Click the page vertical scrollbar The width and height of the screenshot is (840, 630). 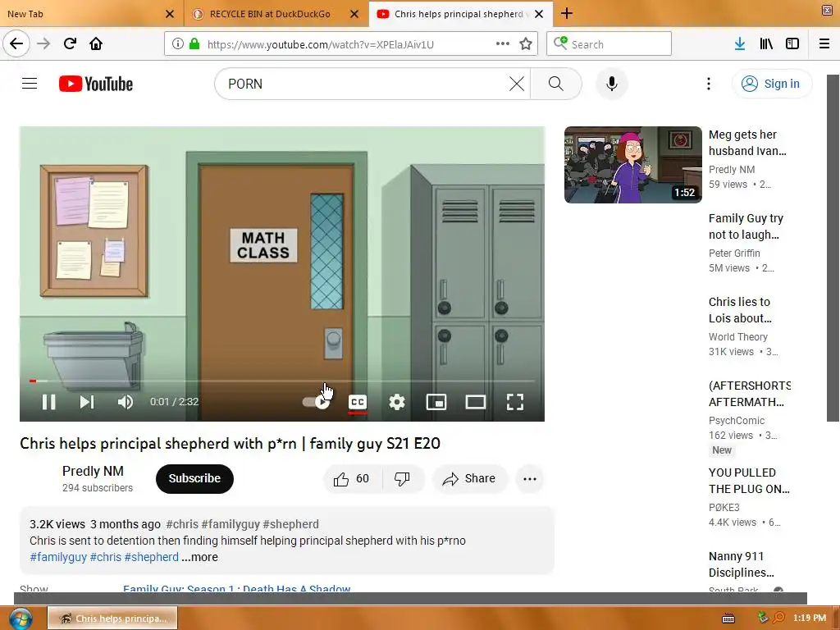click(x=833, y=248)
